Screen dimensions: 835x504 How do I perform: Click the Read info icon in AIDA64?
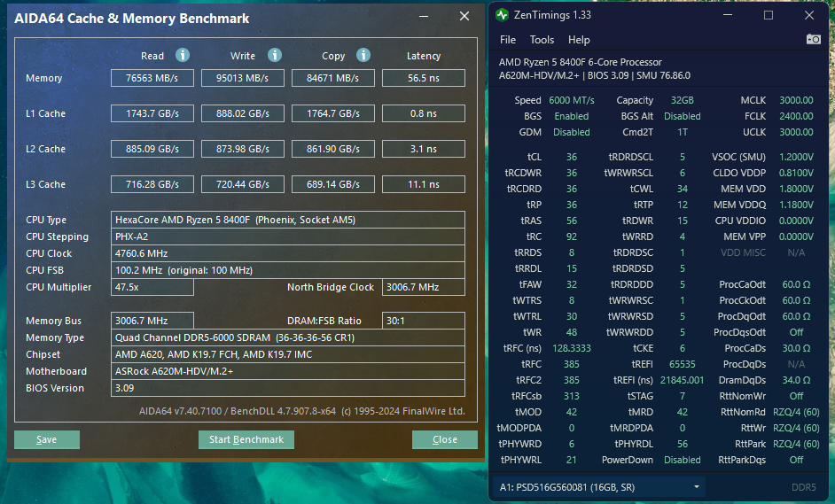coord(183,55)
